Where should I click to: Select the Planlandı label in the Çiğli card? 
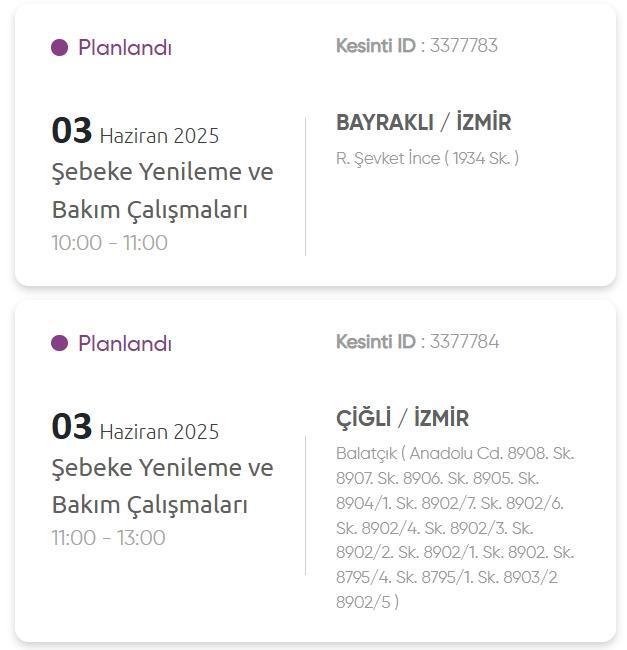pos(125,343)
